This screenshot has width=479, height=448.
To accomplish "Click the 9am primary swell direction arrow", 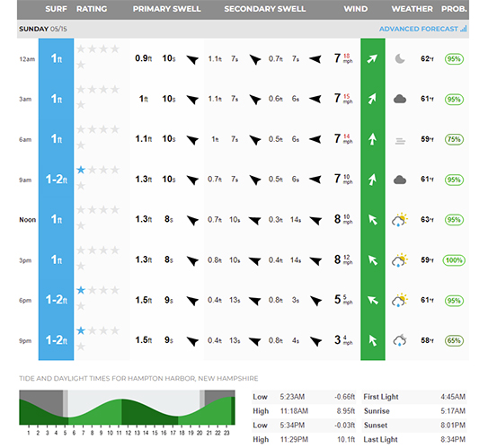I will [x=192, y=180].
